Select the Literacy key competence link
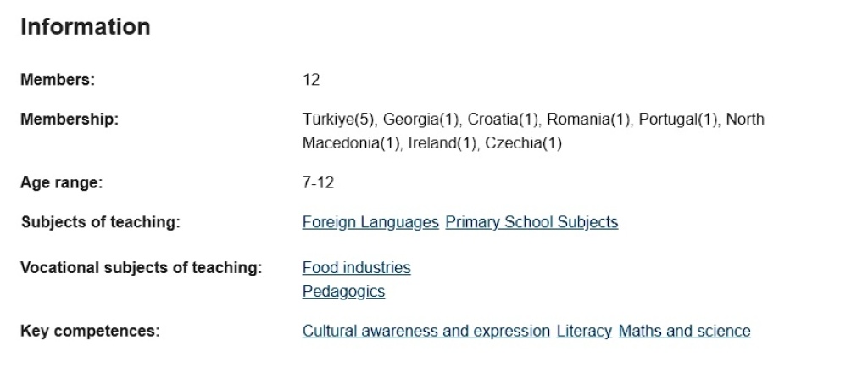Screen dimensions: 868x374 tap(584, 332)
